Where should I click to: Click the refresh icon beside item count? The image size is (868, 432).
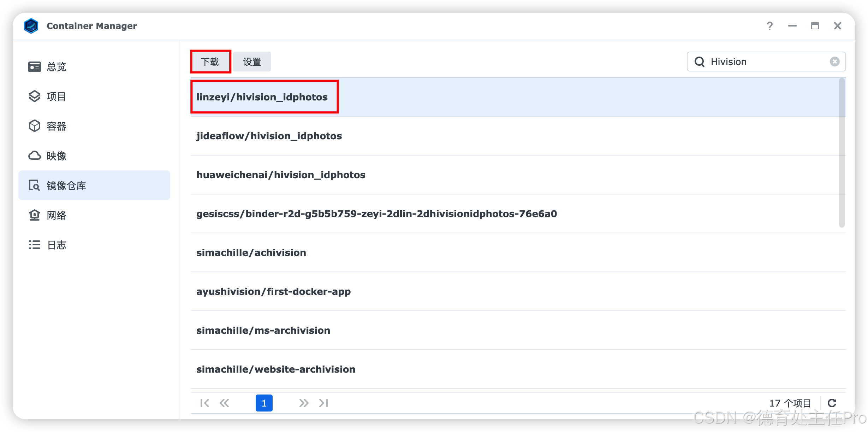click(x=832, y=403)
